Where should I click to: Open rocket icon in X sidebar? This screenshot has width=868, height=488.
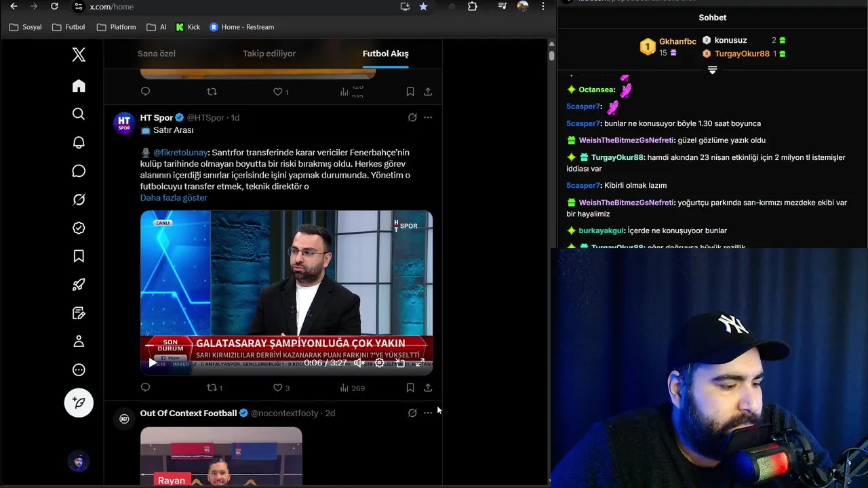(79, 285)
